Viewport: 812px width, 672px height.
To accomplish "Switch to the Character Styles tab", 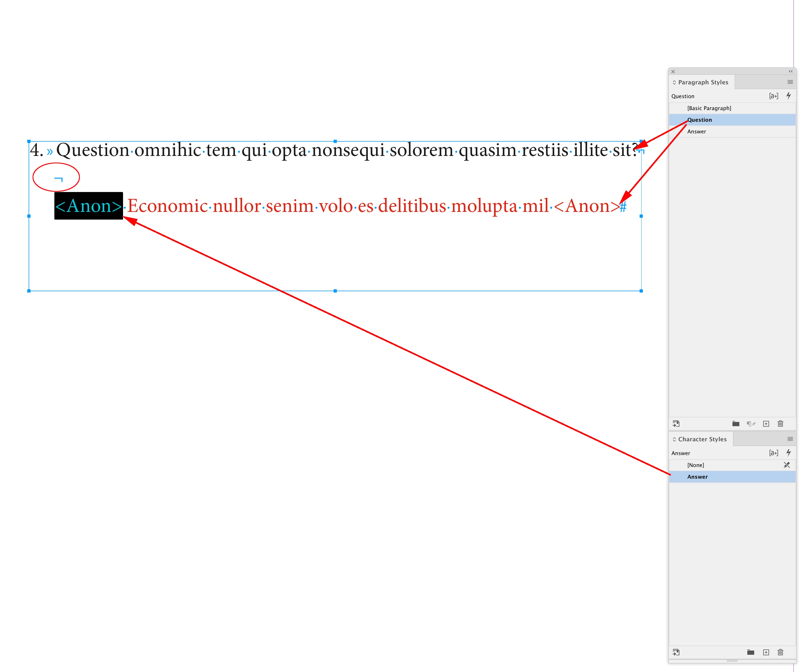I will (702, 439).
